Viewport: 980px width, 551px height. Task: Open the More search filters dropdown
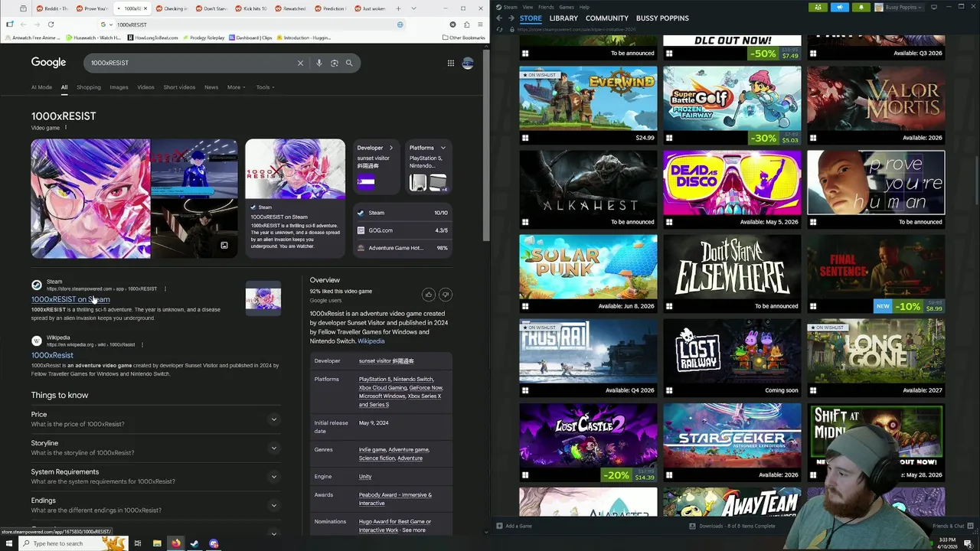tap(236, 87)
